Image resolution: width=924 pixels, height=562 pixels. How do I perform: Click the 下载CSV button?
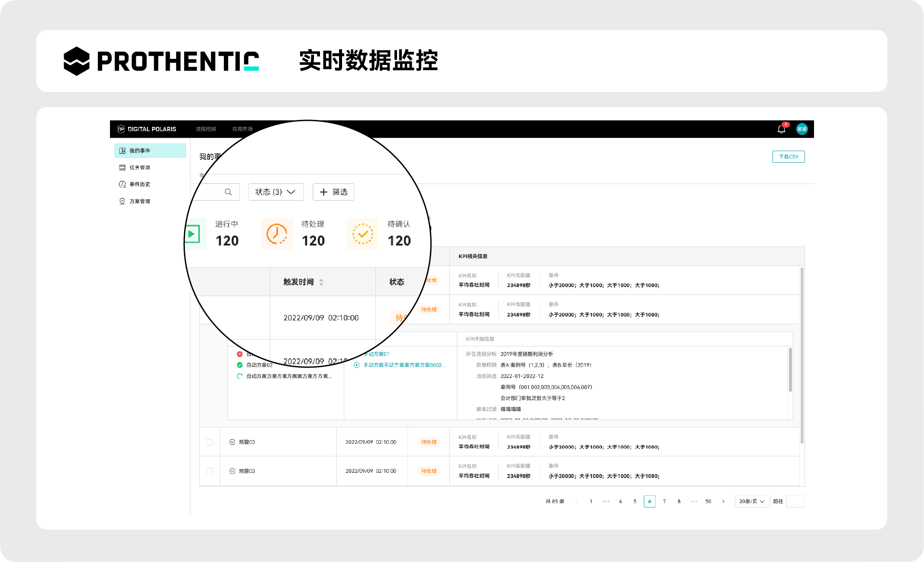click(x=788, y=157)
